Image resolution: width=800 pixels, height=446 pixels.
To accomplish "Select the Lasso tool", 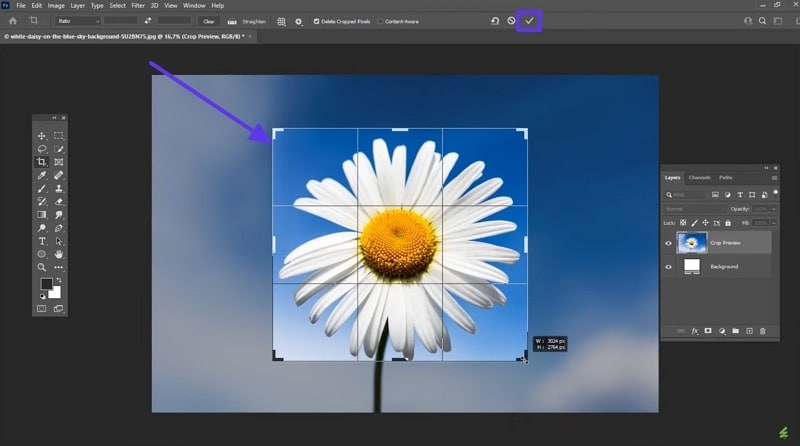I will (41, 149).
